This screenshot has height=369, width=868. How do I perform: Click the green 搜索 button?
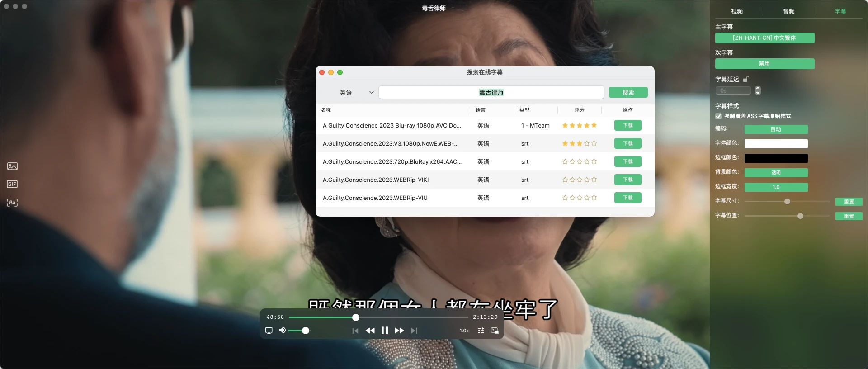click(x=628, y=92)
